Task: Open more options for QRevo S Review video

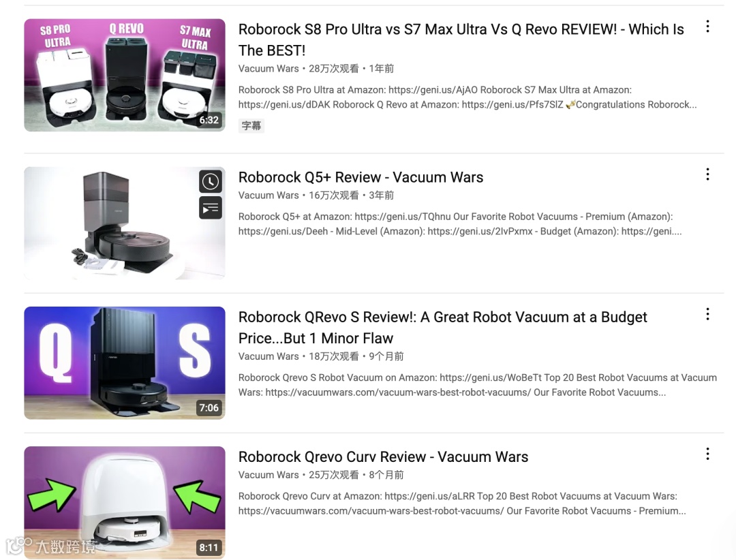Action: click(x=707, y=315)
